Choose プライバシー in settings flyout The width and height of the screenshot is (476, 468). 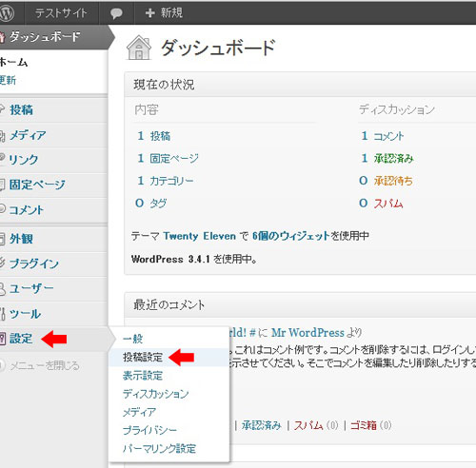[x=149, y=430]
